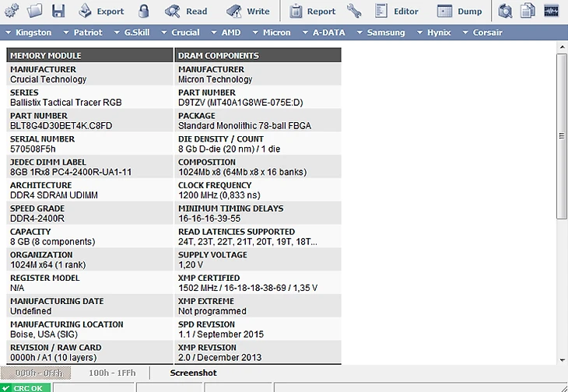Click the label 8GB 1Rx8 PC4-2400R-UA1-11
The width and height of the screenshot is (568, 392).
coord(71,173)
